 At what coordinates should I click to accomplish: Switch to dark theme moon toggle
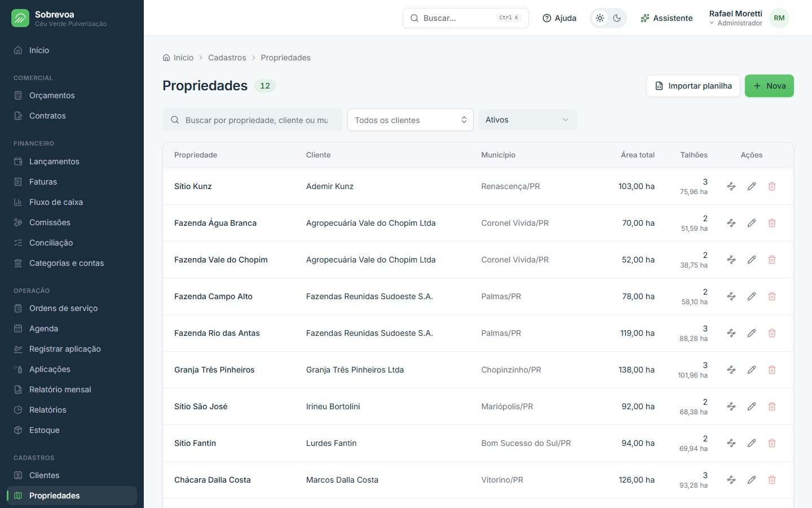[x=617, y=18]
